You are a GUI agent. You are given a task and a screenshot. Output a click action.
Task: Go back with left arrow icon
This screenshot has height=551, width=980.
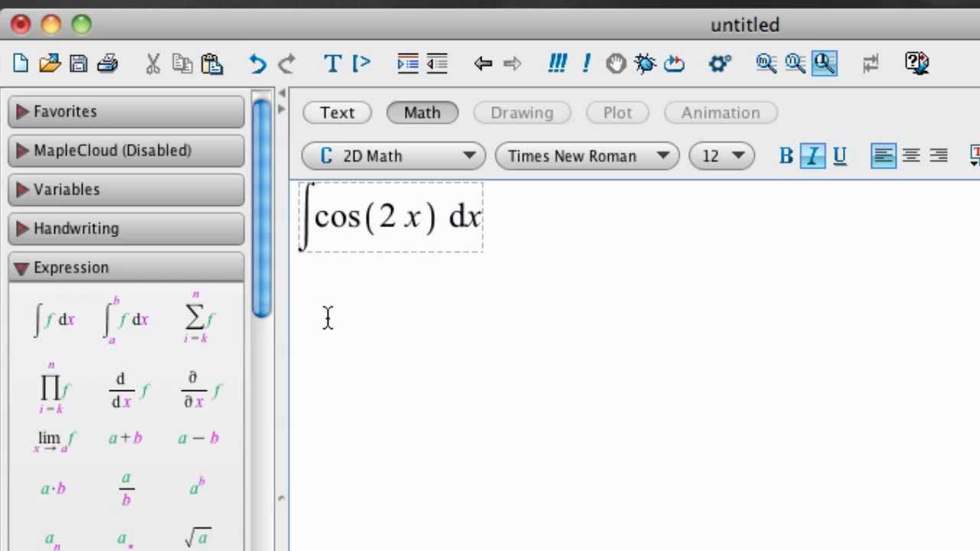(x=482, y=64)
